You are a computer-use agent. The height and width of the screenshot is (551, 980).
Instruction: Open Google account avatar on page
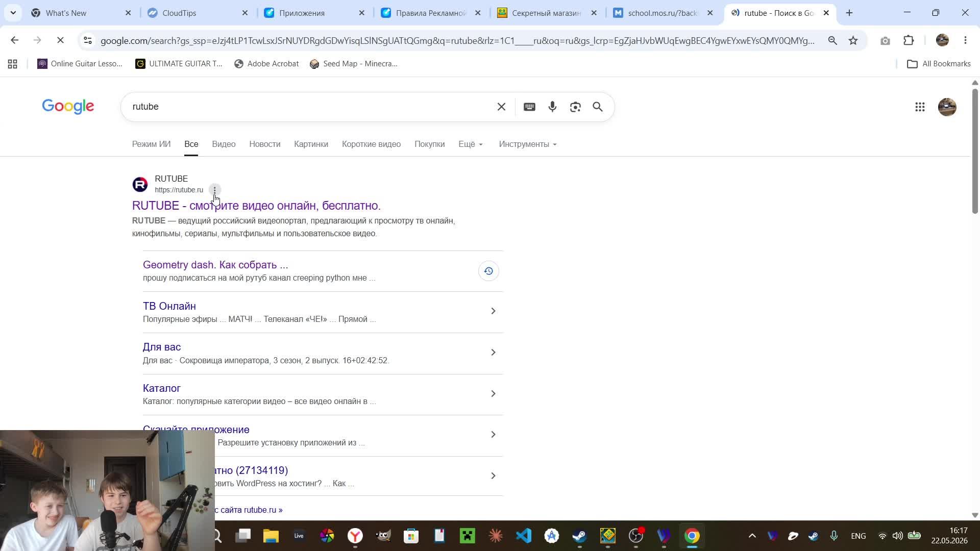coord(947,107)
